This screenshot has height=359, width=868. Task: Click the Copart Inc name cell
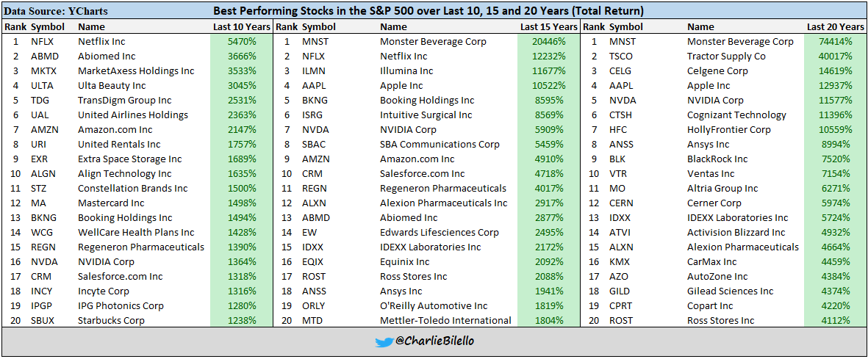[x=709, y=306]
